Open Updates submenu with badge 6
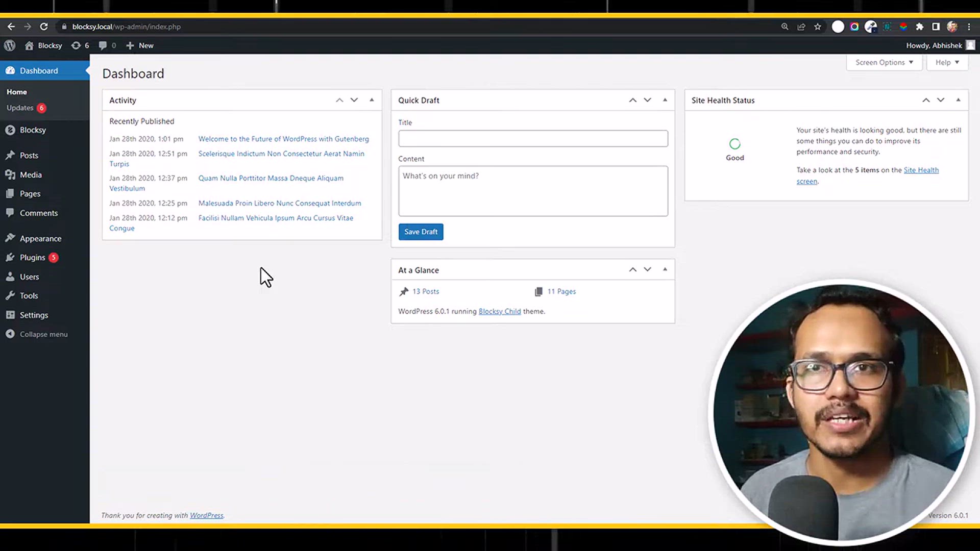 pos(26,108)
